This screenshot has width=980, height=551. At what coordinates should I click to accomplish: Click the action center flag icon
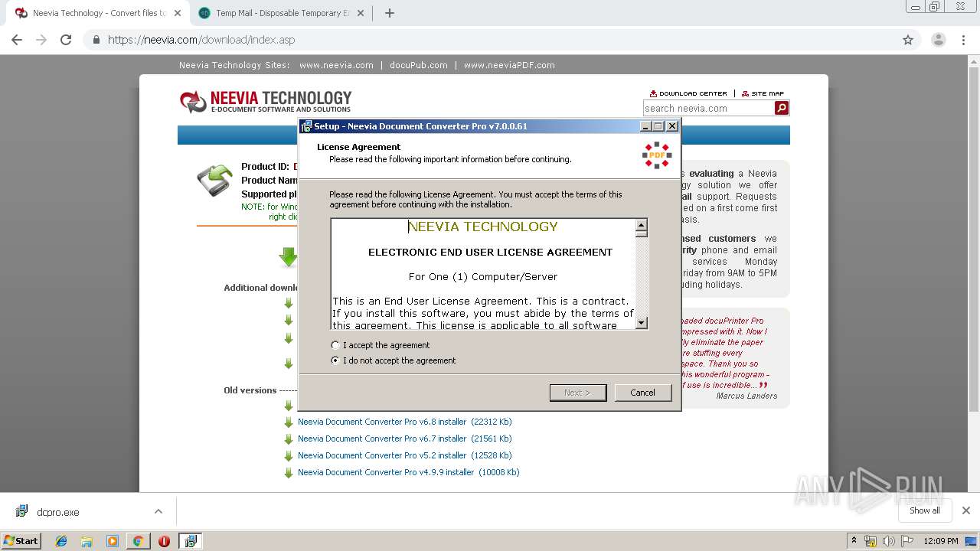click(906, 541)
